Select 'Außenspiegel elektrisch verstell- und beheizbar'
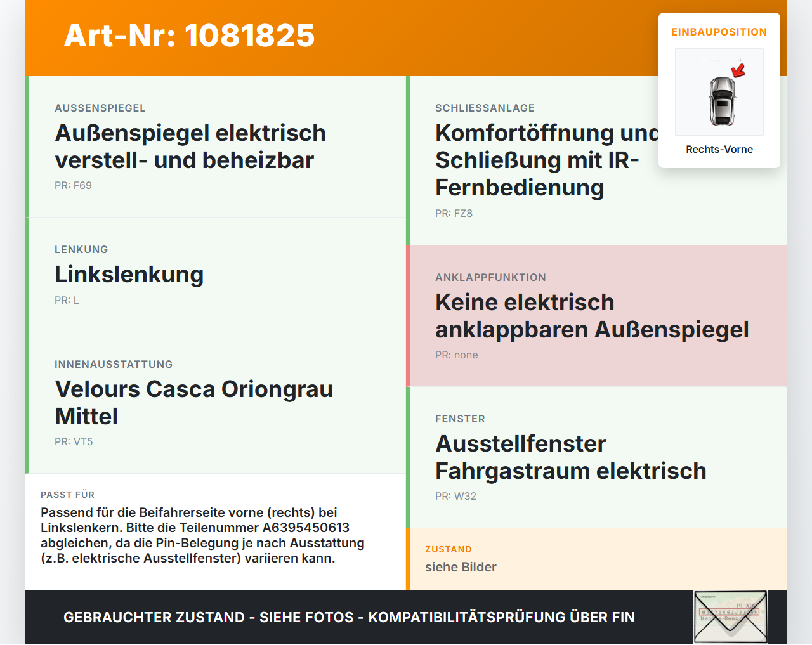 coord(190,147)
